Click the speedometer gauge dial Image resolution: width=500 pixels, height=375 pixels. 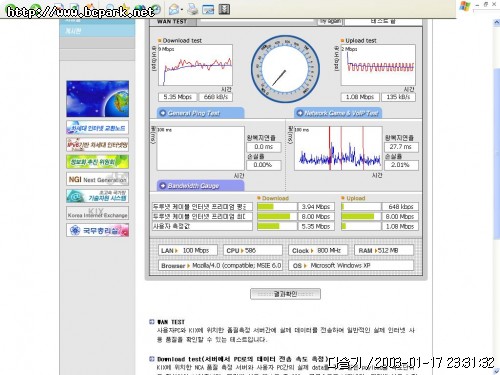(x=285, y=69)
